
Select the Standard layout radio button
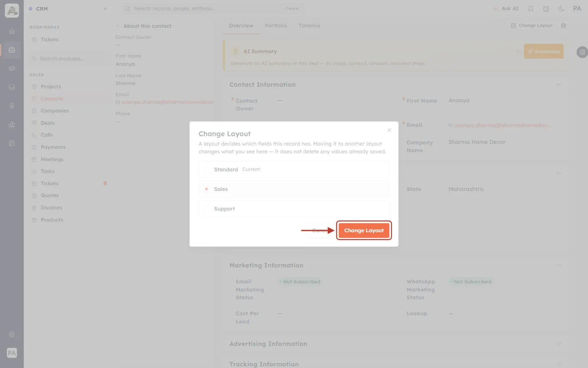click(207, 169)
